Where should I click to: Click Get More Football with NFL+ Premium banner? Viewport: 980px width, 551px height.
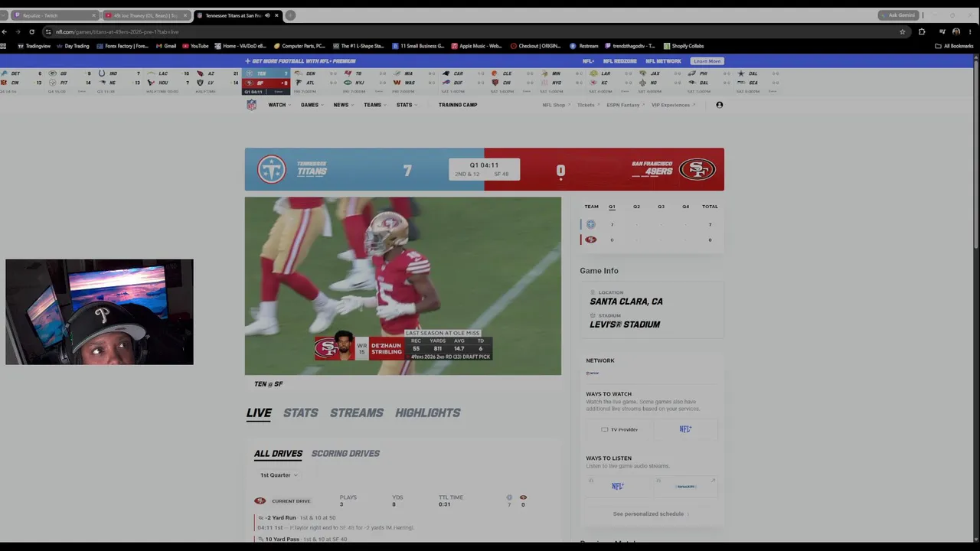coord(300,61)
